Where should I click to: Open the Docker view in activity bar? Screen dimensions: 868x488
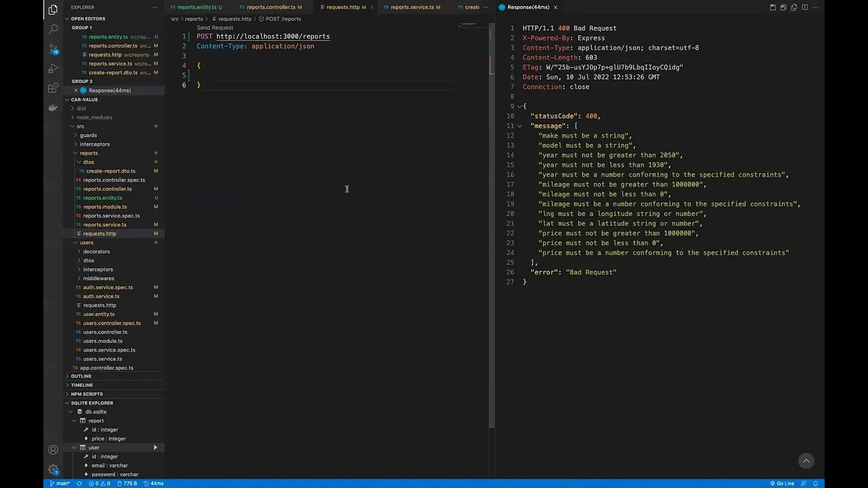[53, 108]
